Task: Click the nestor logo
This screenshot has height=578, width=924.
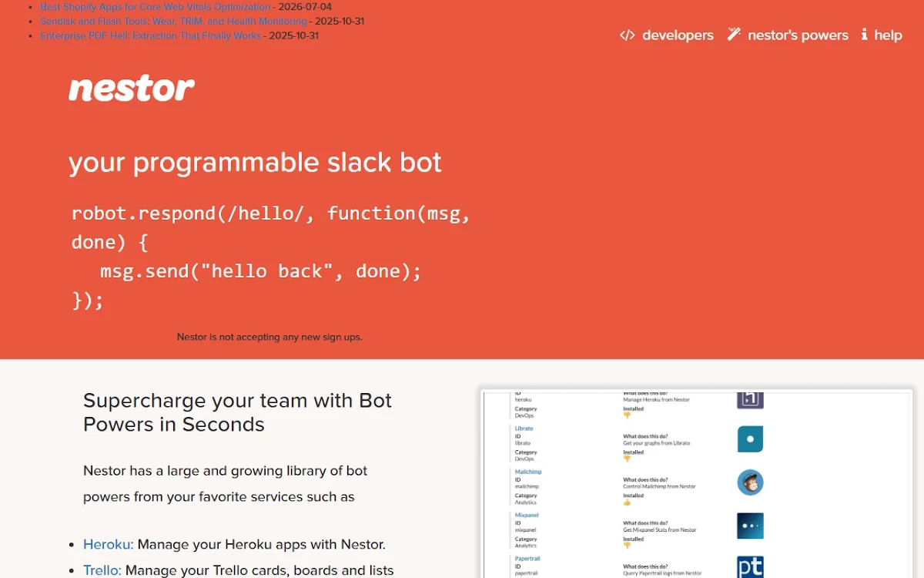Action: click(x=132, y=89)
